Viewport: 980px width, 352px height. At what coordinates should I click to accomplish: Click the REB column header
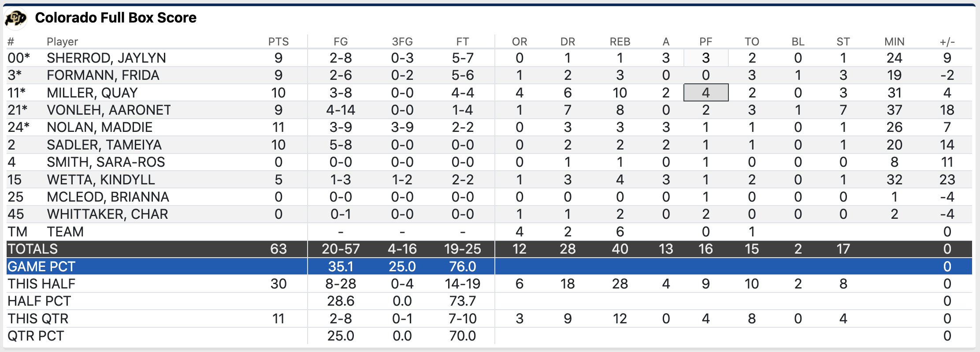(620, 42)
